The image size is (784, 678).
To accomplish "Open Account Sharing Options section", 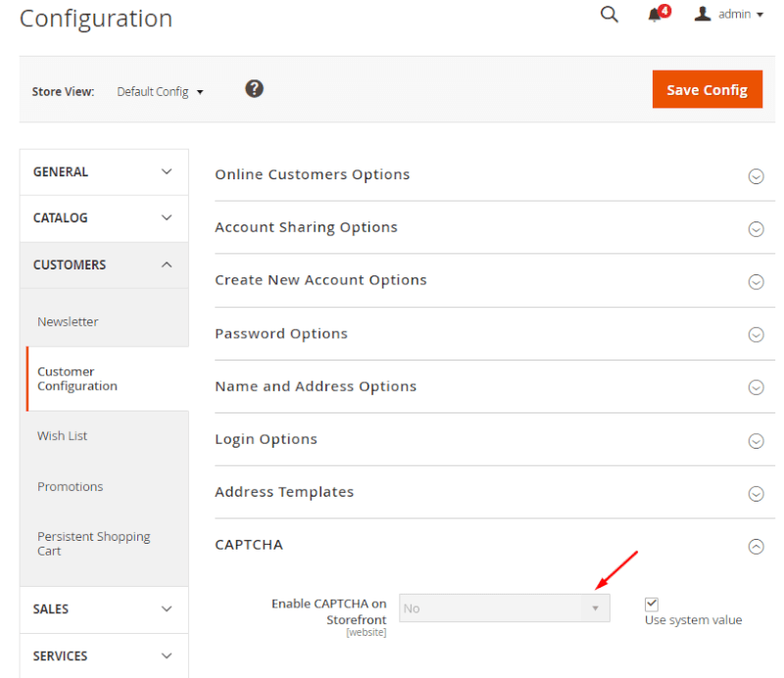I will 306,226.
